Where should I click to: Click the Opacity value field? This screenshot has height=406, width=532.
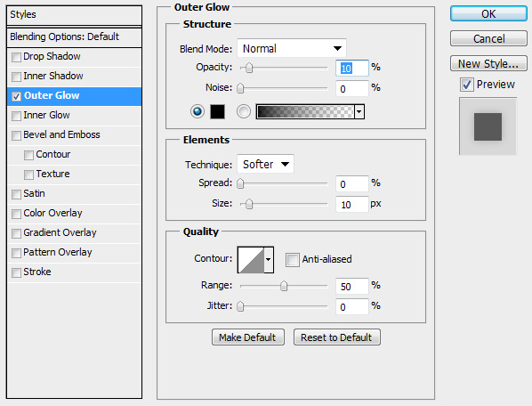(x=351, y=69)
